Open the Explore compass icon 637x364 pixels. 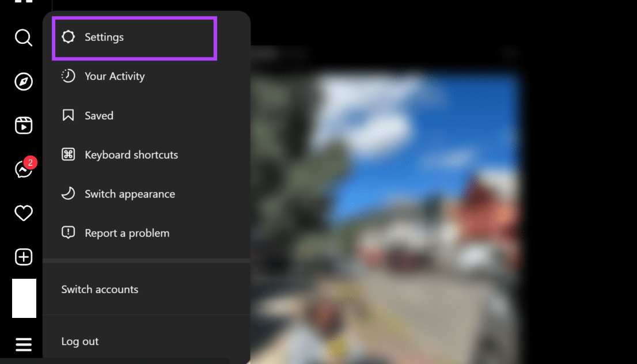click(x=24, y=81)
